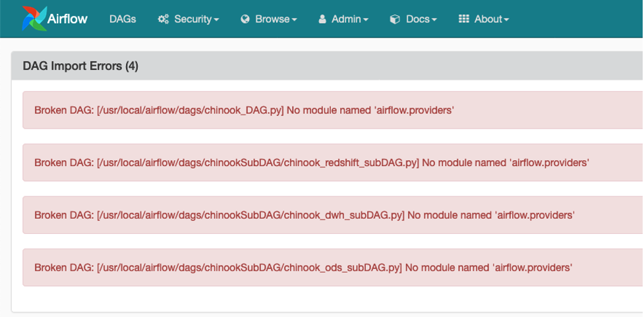Select the chinook_dwh_subDAG.py error message

pyautogui.click(x=305, y=215)
